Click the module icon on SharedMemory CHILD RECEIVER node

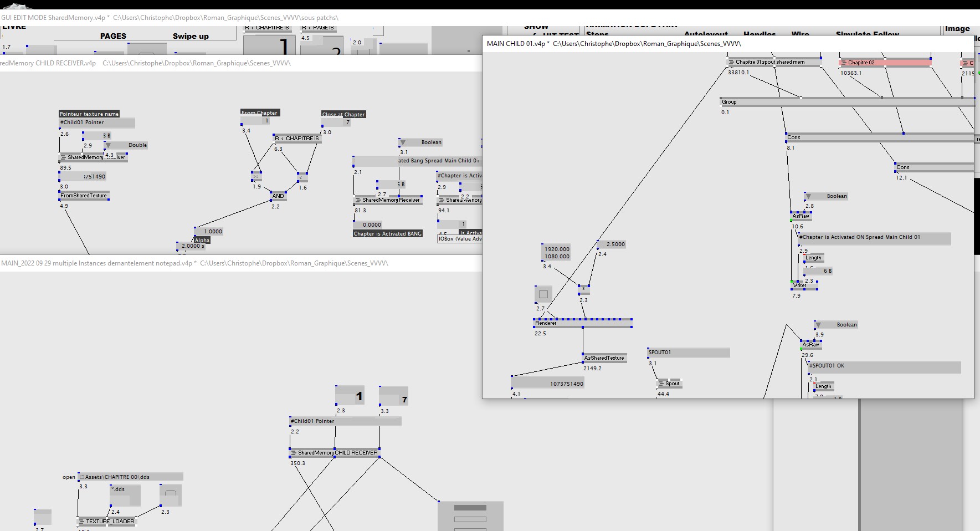click(294, 453)
